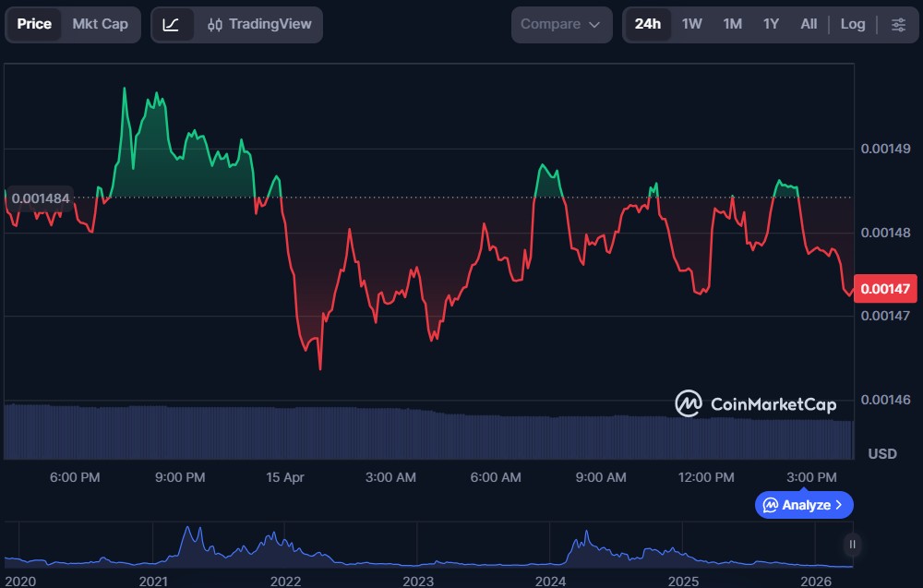Switch to Mkt Cap view
The image size is (923, 588).
tap(100, 24)
